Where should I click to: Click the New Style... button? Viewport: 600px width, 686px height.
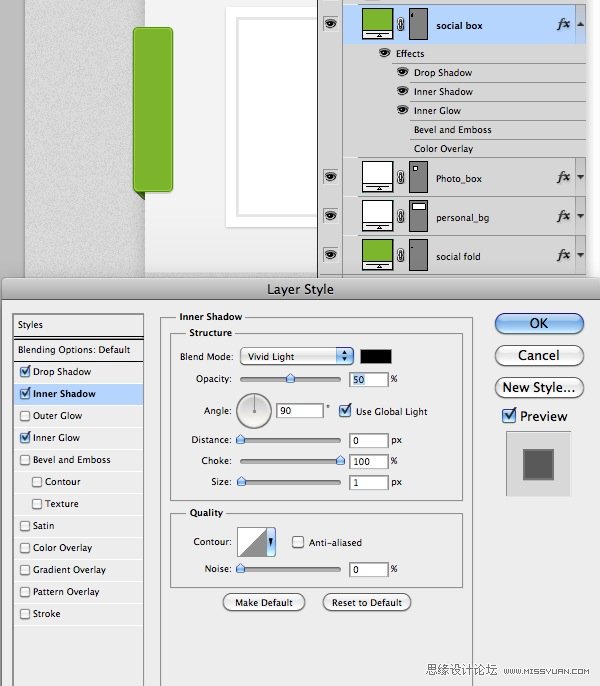(539, 388)
